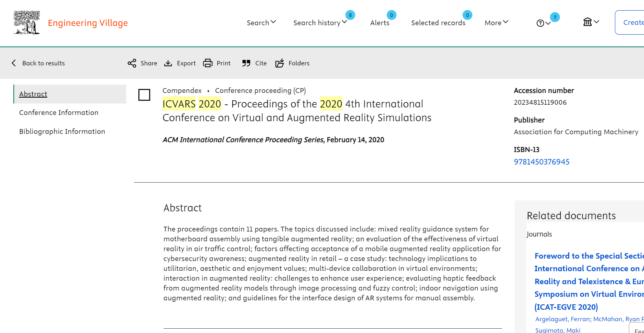Open Selected records page
The width and height of the screenshot is (644, 333).
coord(438,22)
